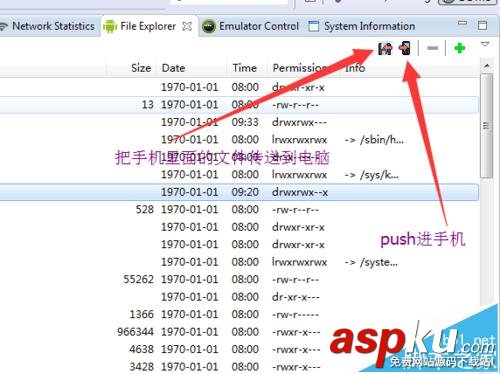
Task: Select the row with size 55262
Action: pos(239,279)
